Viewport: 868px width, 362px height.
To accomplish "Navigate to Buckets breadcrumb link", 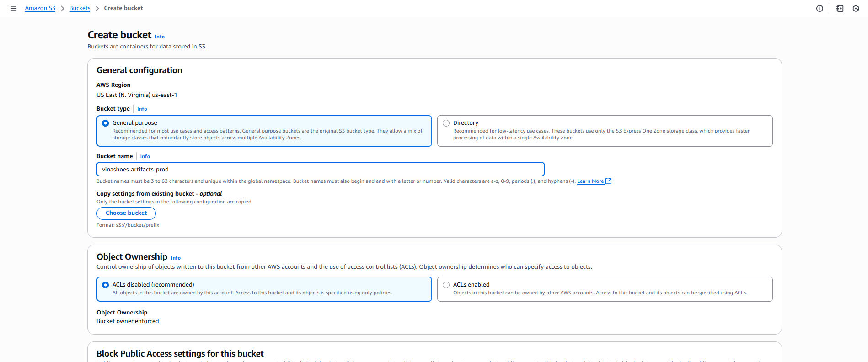I will [x=80, y=8].
